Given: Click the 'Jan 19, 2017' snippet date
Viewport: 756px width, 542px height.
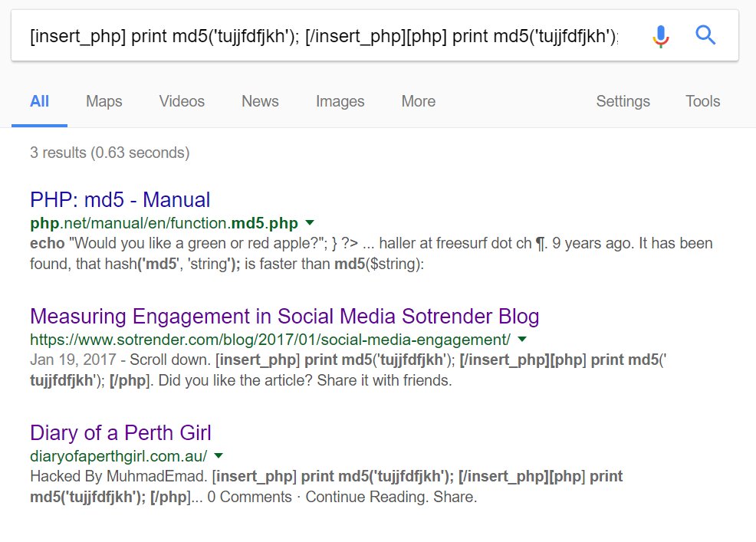Looking at the screenshot, I should 74,360.
